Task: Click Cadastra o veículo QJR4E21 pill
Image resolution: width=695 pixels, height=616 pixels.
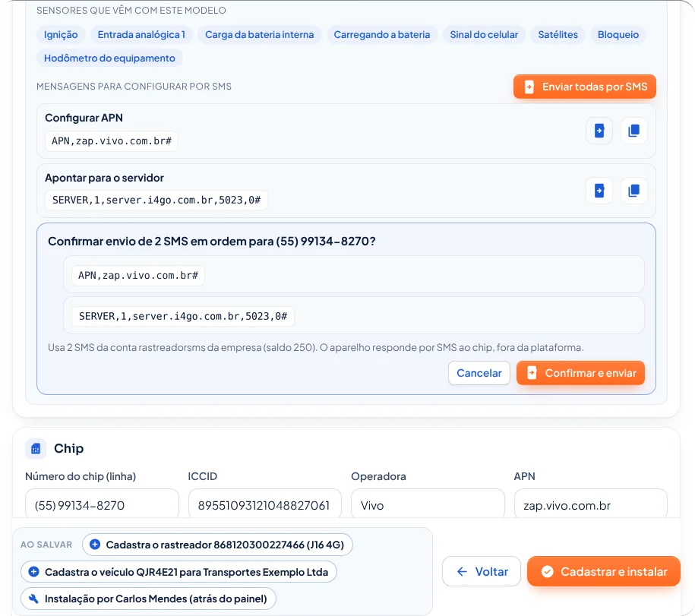Action: [x=178, y=572]
